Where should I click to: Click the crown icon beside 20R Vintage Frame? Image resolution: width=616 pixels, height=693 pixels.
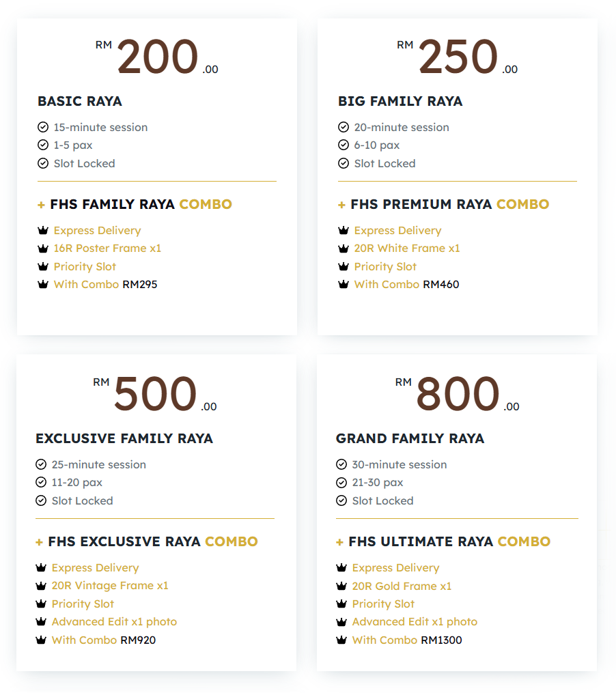coord(41,586)
